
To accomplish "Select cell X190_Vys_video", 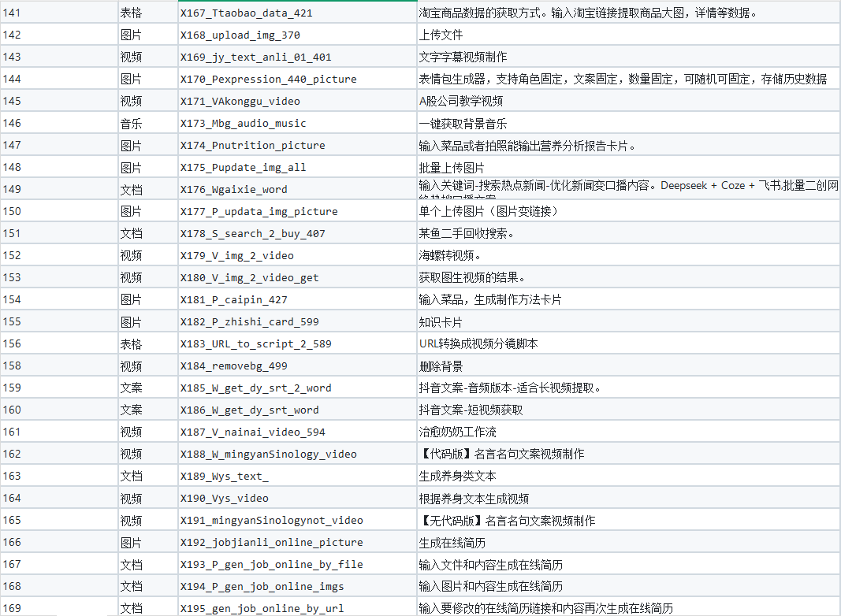I will pos(297,498).
